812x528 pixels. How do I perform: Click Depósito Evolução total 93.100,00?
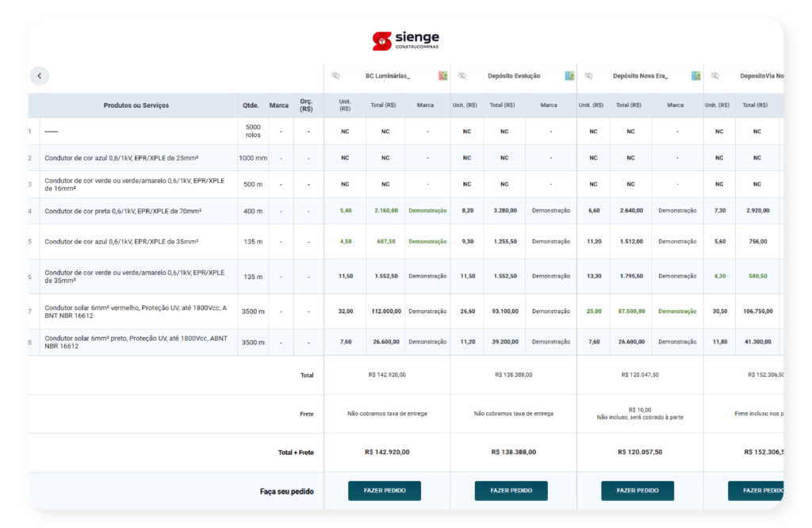(x=505, y=311)
